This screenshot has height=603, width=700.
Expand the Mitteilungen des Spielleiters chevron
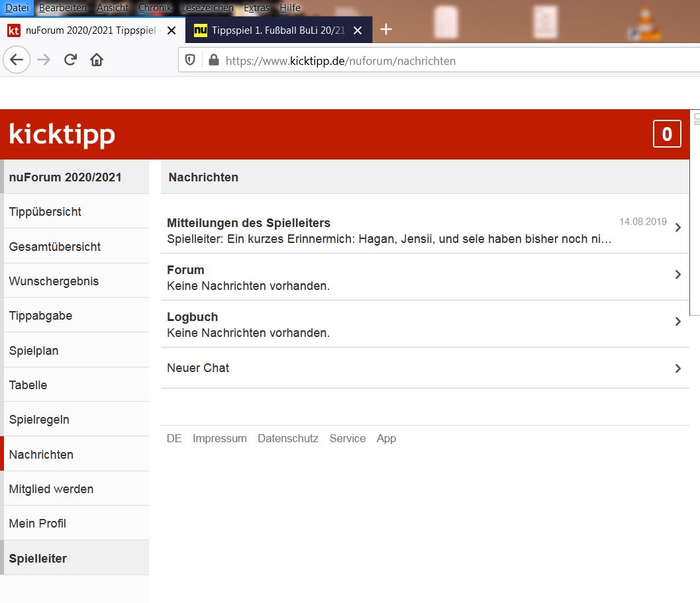pos(677,228)
